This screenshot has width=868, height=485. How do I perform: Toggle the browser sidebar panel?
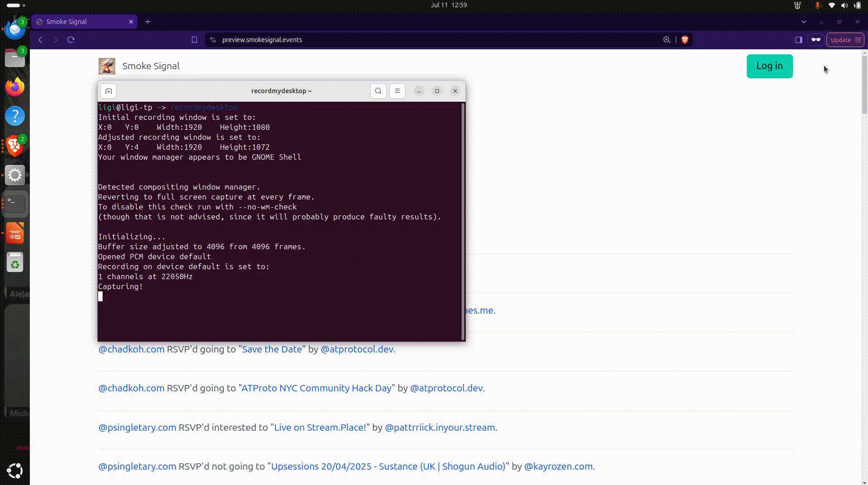click(799, 40)
